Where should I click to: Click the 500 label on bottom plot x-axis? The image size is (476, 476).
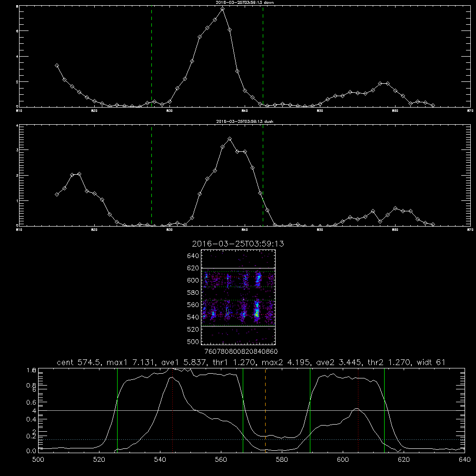click(38, 459)
